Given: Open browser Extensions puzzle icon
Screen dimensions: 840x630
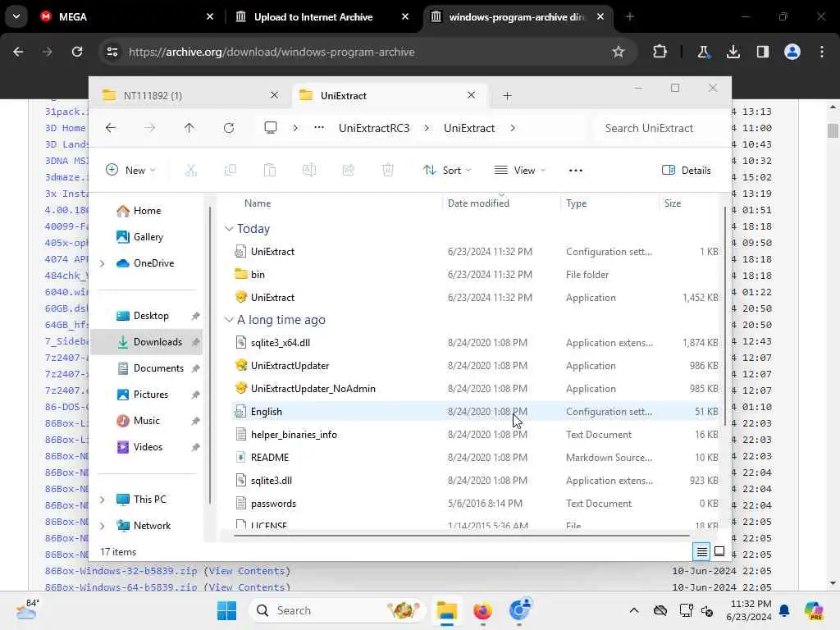Looking at the screenshot, I should pos(660,52).
